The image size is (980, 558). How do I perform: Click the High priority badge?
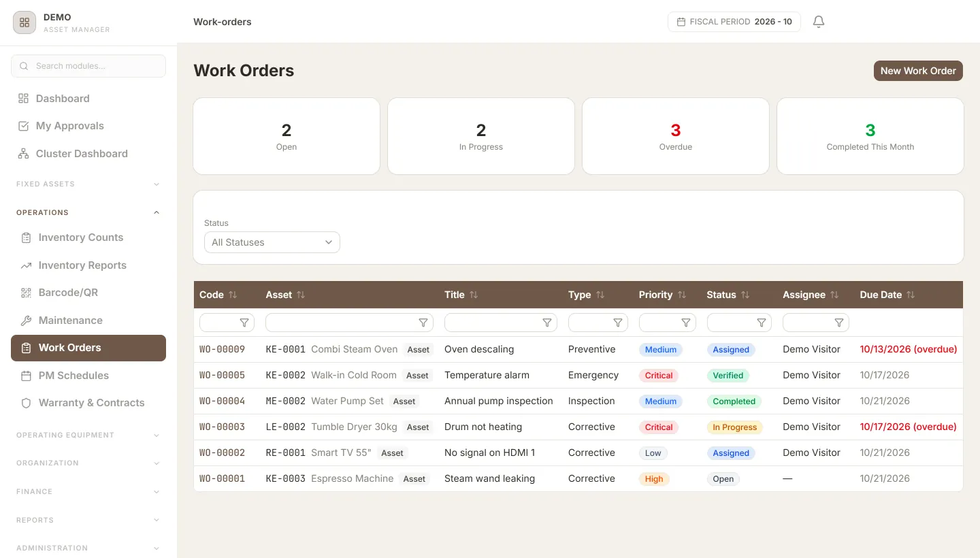pos(654,479)
